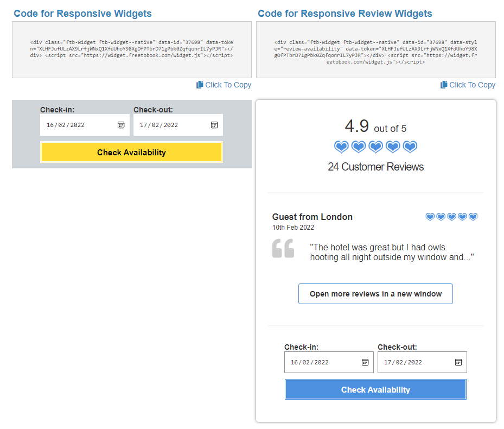Open the Check-in calendar picker on yellow widget
This screenshot has height=429, width=504.
122,125
